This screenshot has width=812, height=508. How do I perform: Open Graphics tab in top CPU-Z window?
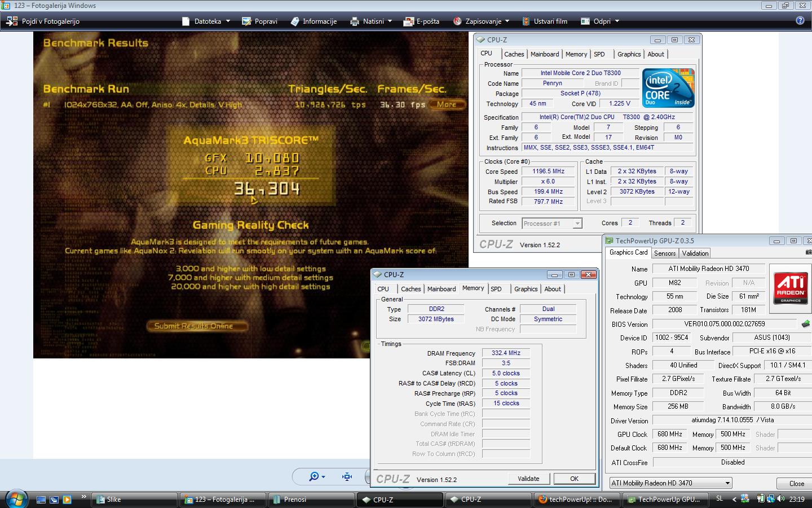[629, 54]
